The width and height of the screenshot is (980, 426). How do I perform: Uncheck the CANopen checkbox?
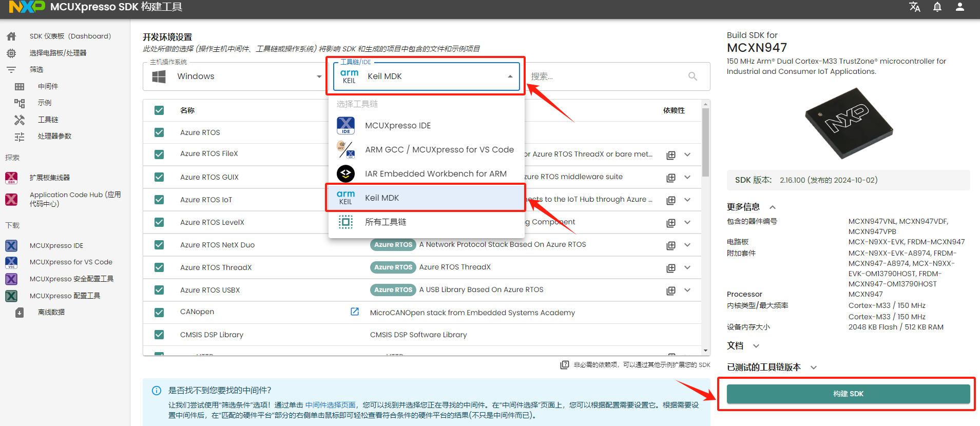tap(159, 313)
